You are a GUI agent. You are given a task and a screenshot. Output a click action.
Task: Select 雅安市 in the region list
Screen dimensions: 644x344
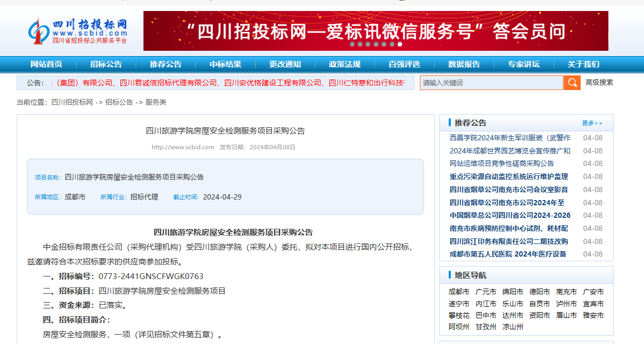(593, 315)
